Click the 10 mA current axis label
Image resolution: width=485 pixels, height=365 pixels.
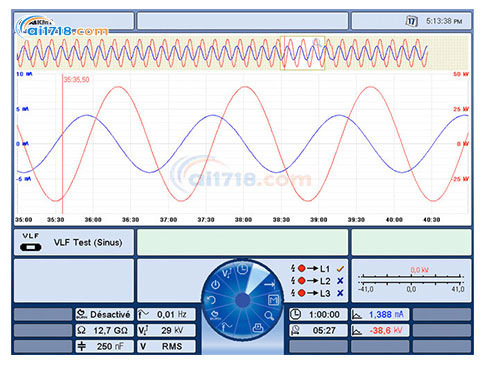click(25, 74)
